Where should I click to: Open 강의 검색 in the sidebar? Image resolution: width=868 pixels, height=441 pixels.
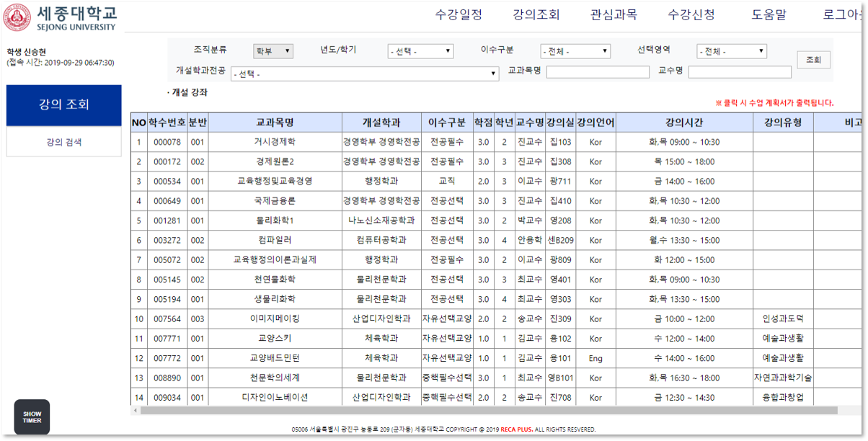[x=63, y=142]
